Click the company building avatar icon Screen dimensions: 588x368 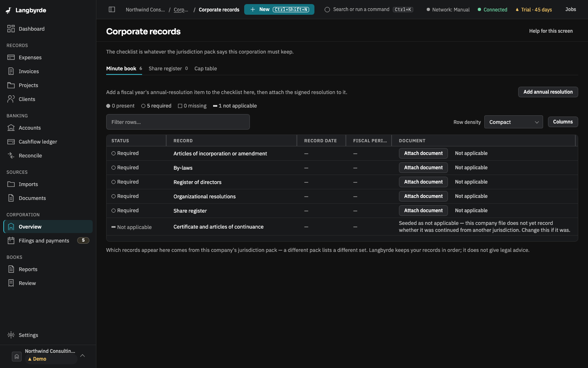point(17,357)
